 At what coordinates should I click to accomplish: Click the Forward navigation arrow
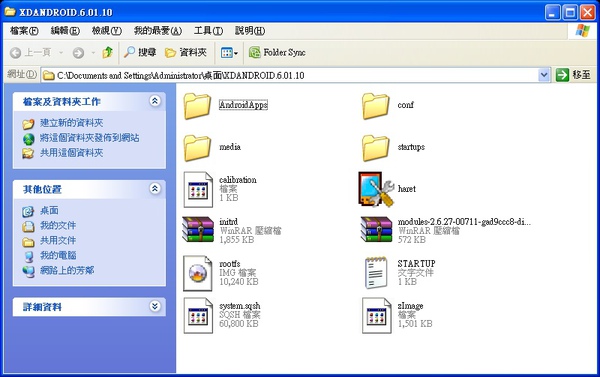coord(78,53)
